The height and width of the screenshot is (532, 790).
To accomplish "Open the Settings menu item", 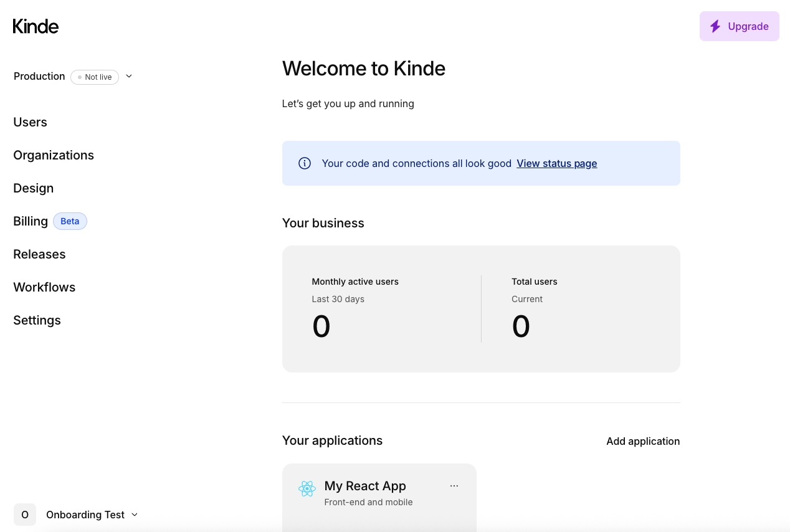I will coord(37,320).
